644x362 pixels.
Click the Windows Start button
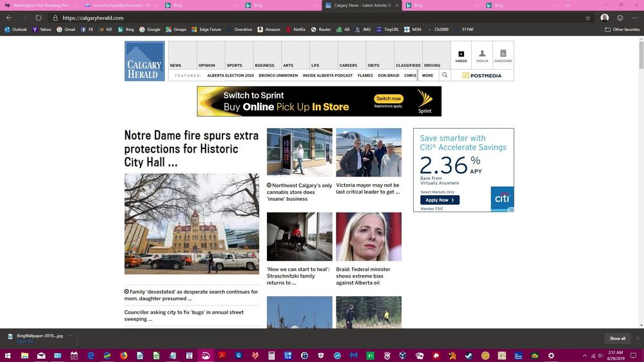(7, 356)
